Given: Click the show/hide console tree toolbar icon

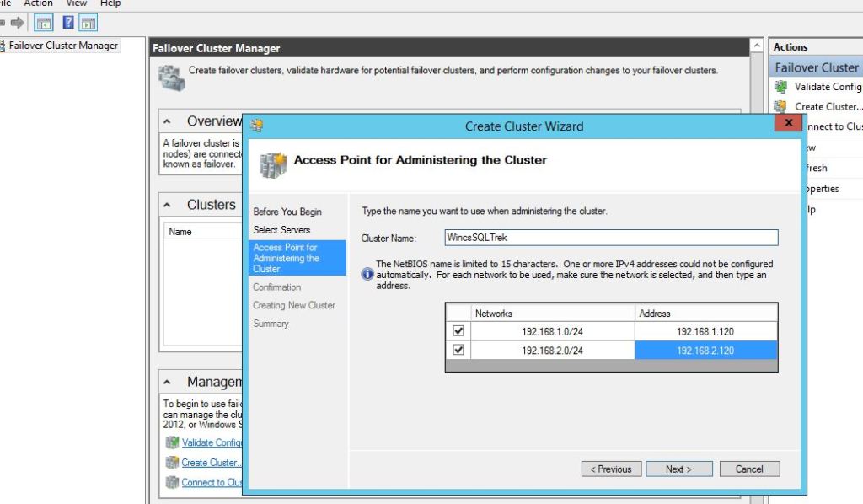Looking at the screenshot, I should [44, 23].
